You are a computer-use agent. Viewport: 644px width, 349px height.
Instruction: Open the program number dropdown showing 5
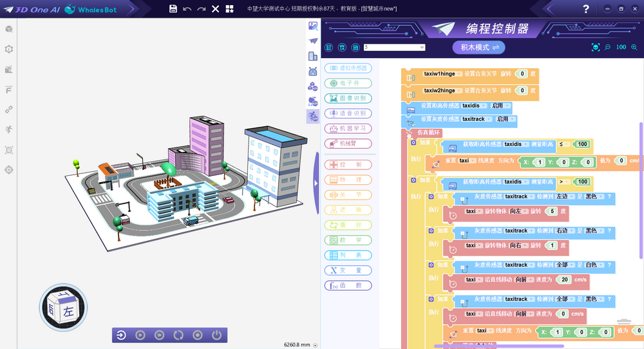coord(422,47)
